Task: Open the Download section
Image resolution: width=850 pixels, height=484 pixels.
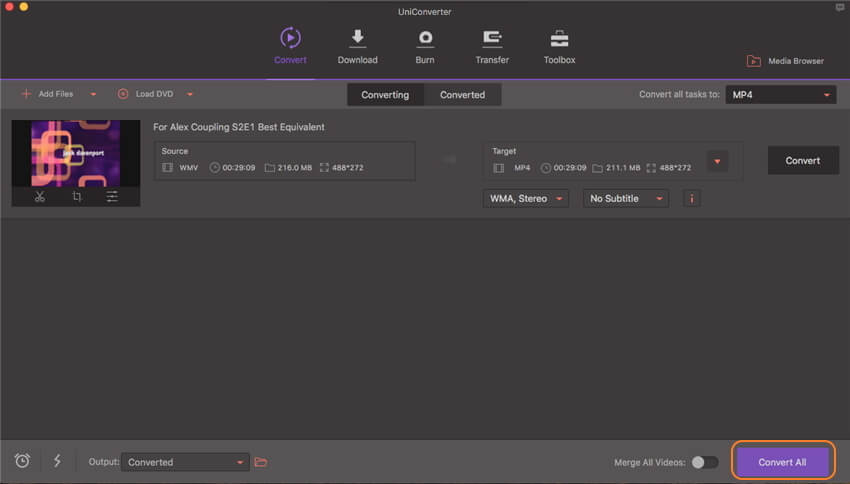Action: point(357,46)
